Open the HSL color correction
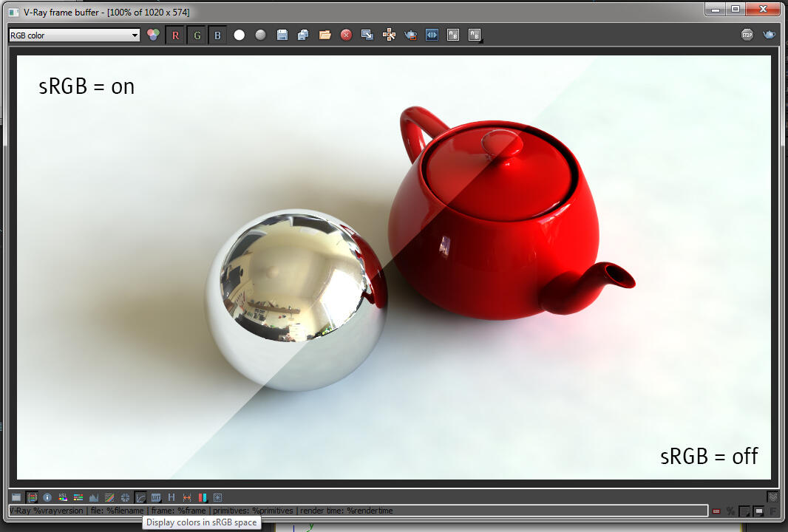788x532 pixels. (63, 497)
